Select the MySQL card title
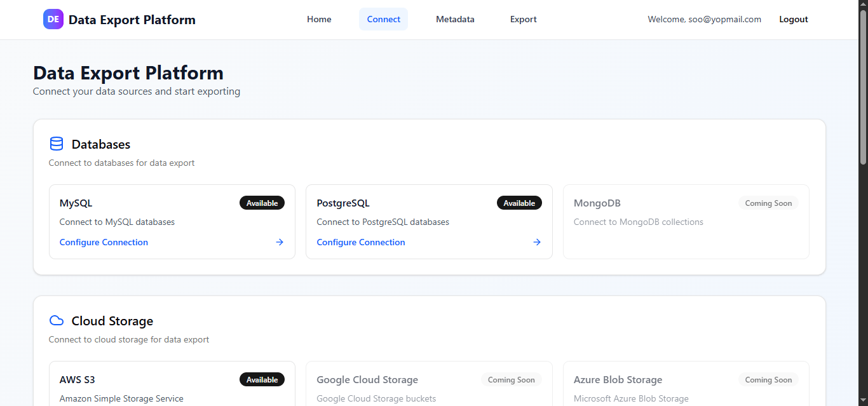The height and width of the screenshot is (406, 868). (76, 203)
